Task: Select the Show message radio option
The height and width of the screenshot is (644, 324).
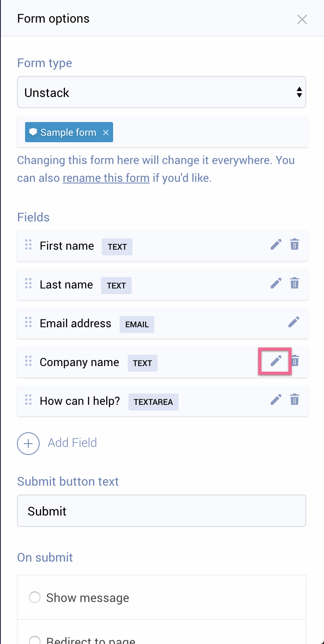Action: click(x=35, y=597)
